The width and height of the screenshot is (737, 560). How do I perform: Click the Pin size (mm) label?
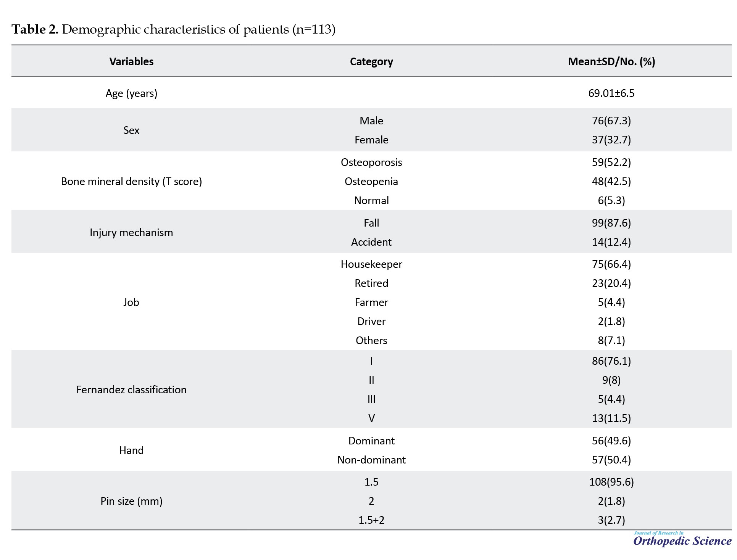[131, 501]
